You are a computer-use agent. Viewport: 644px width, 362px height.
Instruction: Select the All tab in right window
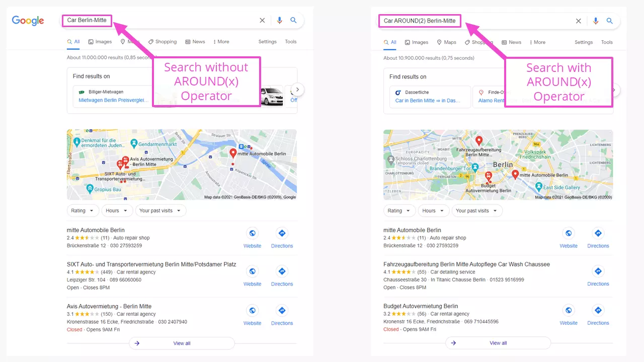point(390,42)
